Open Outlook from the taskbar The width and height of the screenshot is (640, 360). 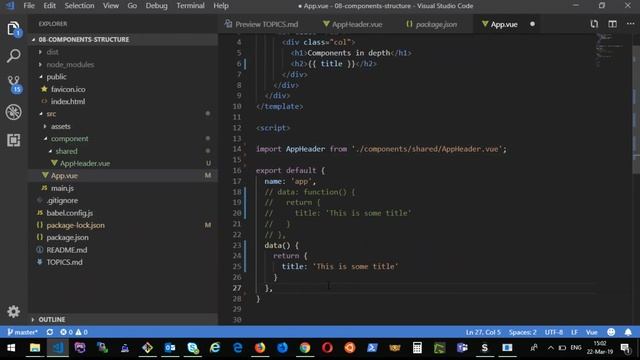click(x=170, y=348)
